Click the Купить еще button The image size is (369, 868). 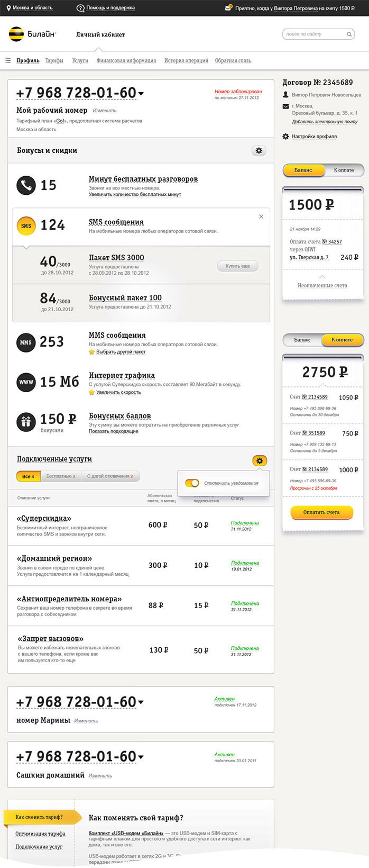pos(237,266)
